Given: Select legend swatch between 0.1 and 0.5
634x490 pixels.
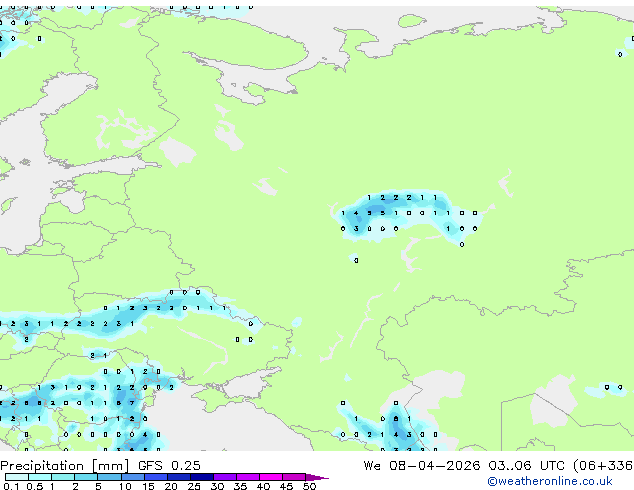Looking at the screenshot, I should click(17, 477).
